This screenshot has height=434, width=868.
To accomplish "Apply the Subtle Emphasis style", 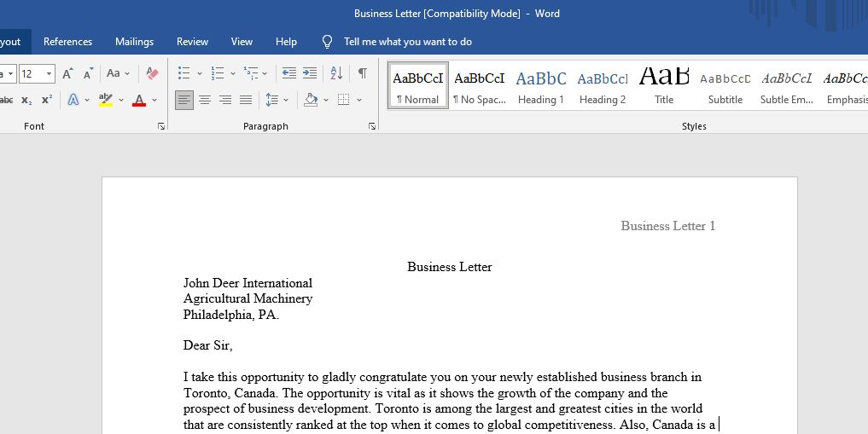I will coord(787,86).
